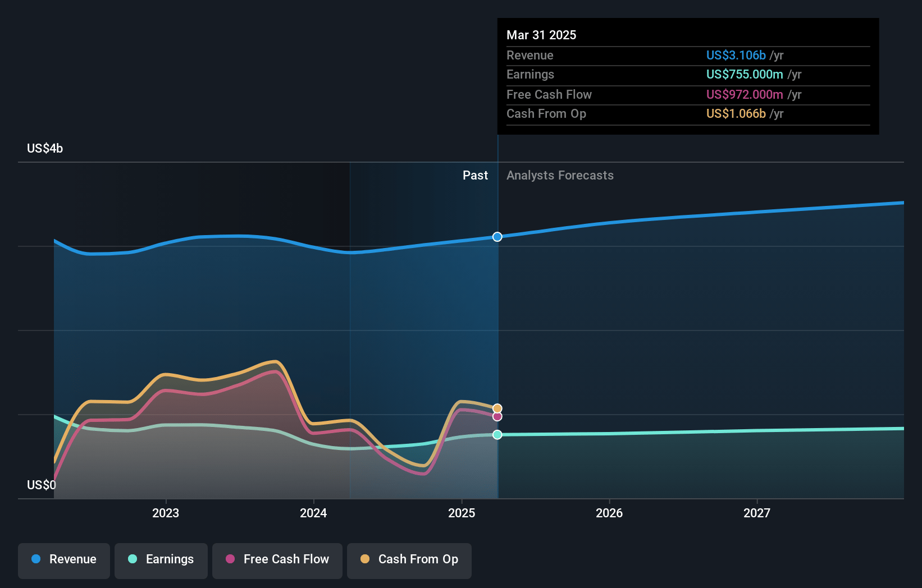Click the US$972.000m free cash flow value
This screenshot has height=588, width=922.
pyautogui.click(x=745, y=94)
